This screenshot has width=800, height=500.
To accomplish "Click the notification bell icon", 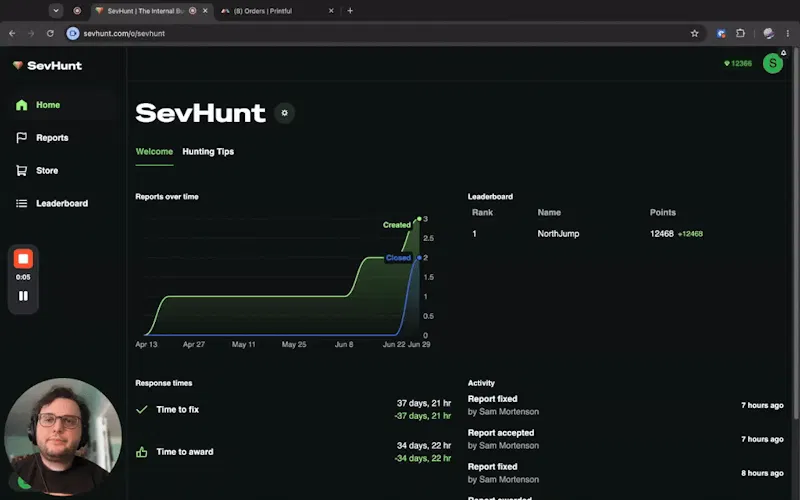I will point(784,53).
